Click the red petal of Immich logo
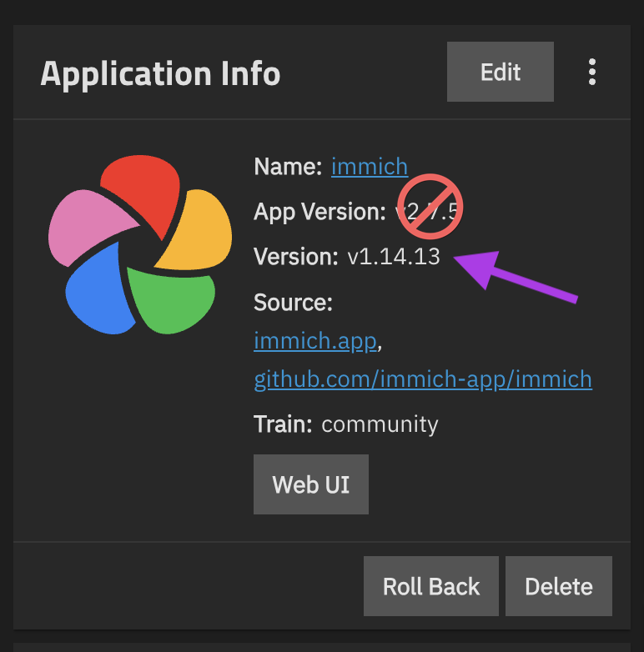Viewport: 644px width, 652px height. (x=142, y=183)
